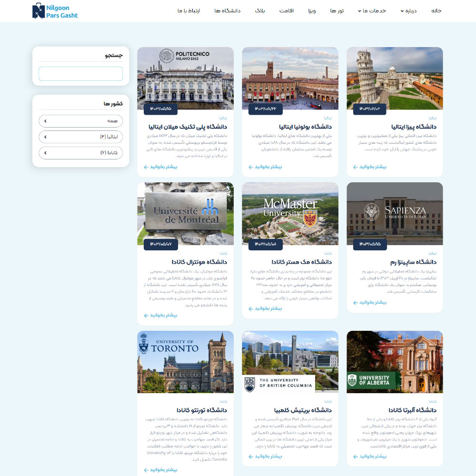Read more on Sapienza university card

370,302
